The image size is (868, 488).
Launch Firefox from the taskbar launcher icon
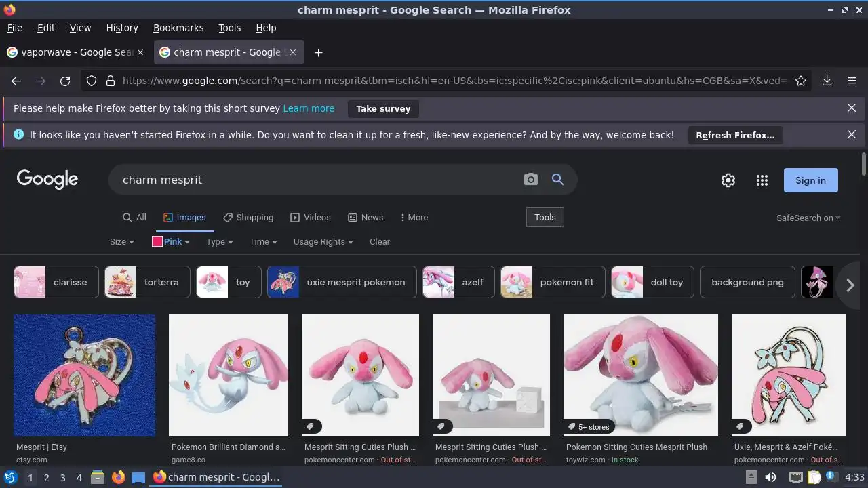tap(119, 477)
